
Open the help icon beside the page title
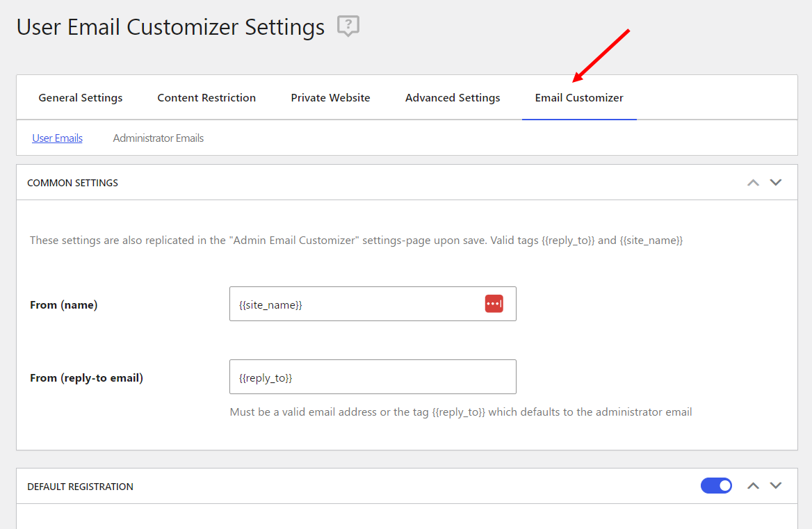(x=348, y=26)
